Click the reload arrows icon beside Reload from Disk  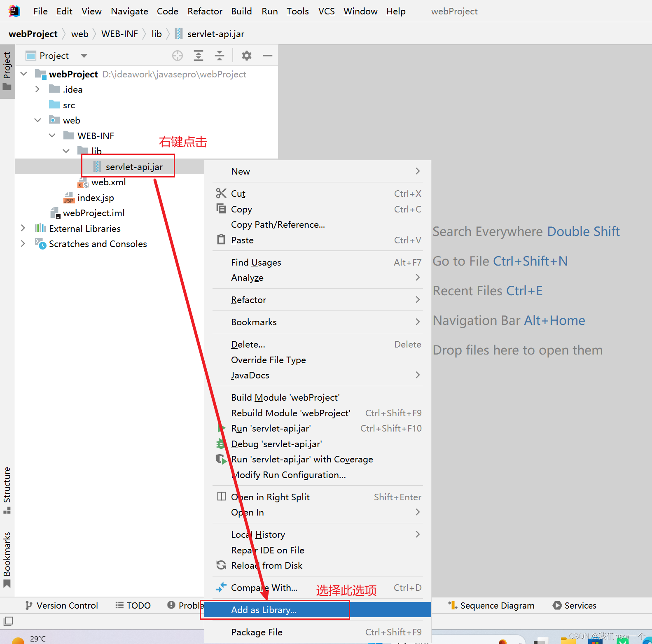point(221,565)
